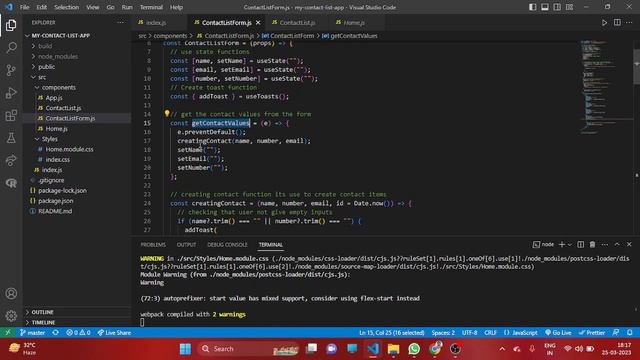Screen dimensions: 640x360
Task: Open WhatsApp from taskbar
Action: [414, 349]
